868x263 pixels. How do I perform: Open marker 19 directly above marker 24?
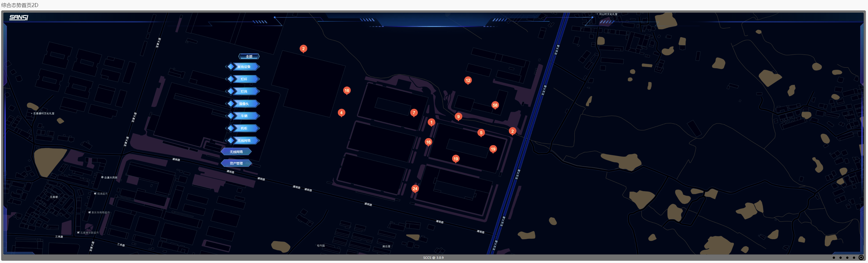[x=455, y=159]
